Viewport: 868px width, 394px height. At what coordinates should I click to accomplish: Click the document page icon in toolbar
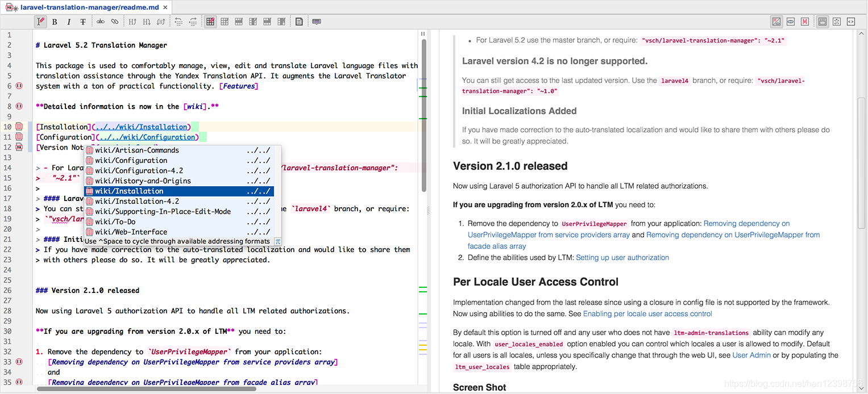299,22
